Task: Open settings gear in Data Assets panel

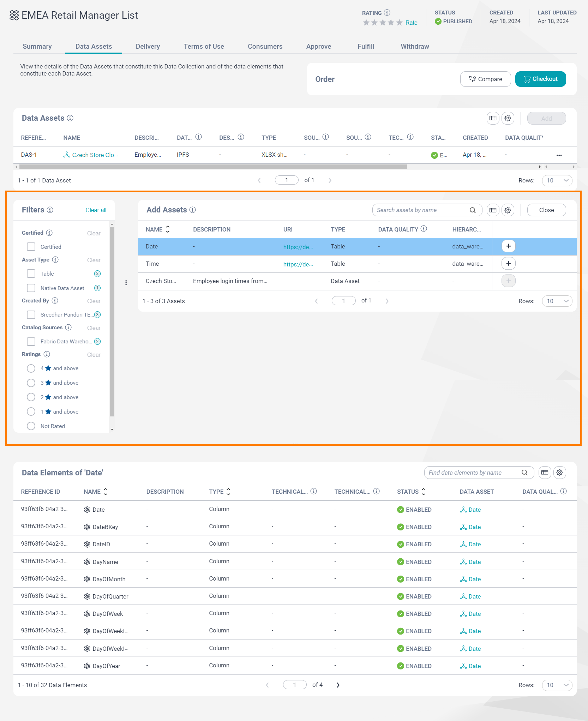Action: pyautogui.click(x=508, y=118)
